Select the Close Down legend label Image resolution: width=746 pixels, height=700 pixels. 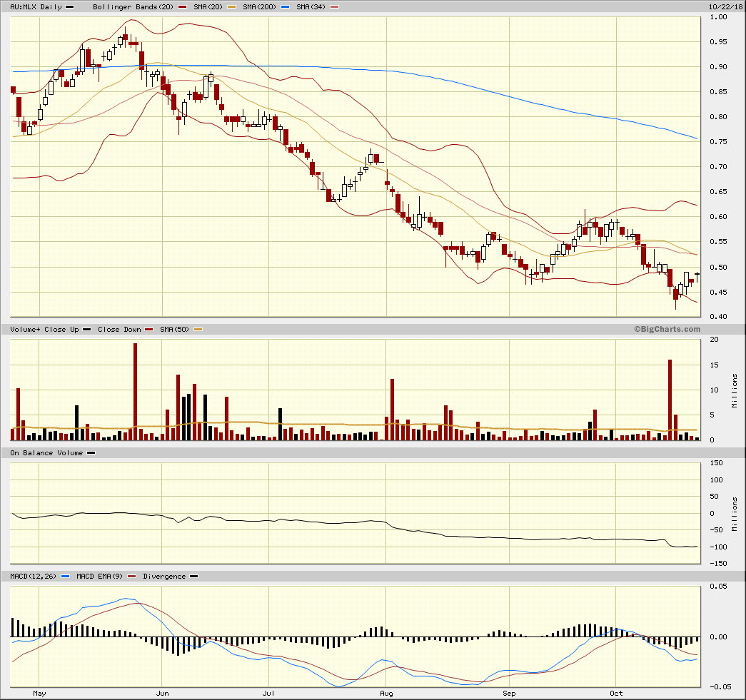tap(119, 330)
